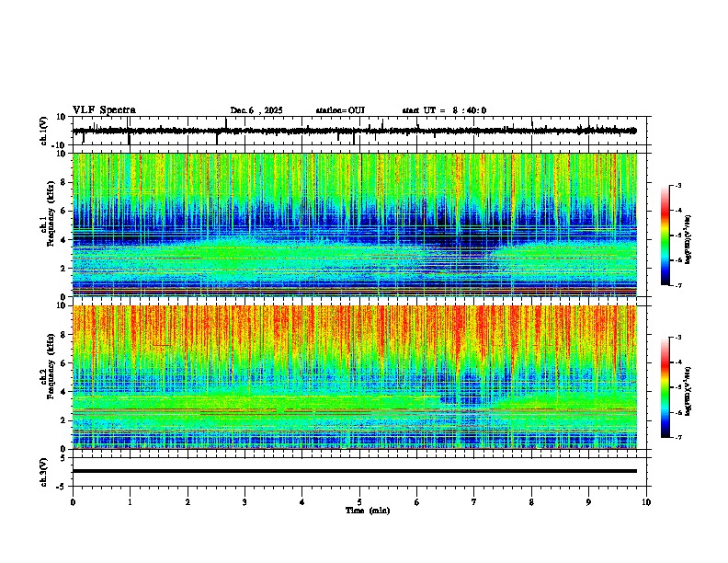Click the ch.1 'Frequency (kHz)' axis label

[x=51, y=213]
